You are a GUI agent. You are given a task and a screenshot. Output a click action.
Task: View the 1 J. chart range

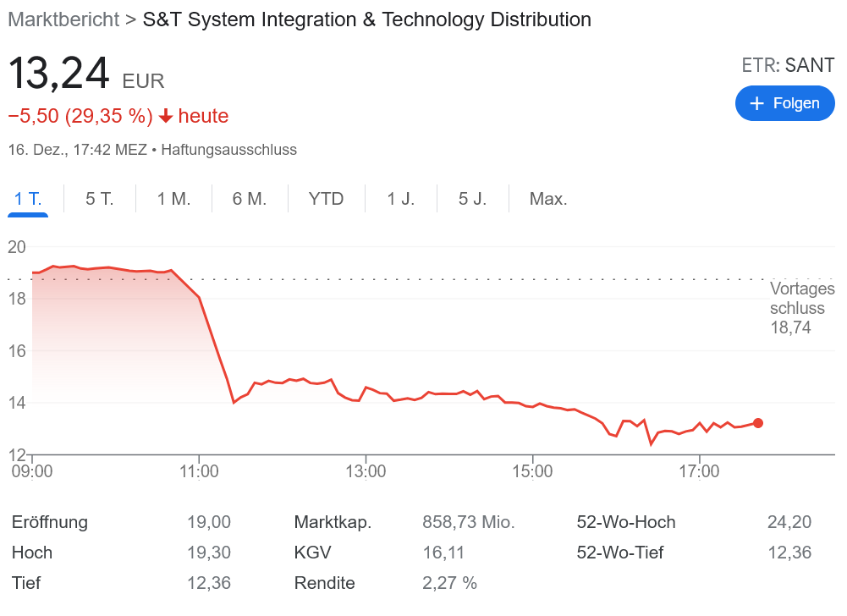400,199
